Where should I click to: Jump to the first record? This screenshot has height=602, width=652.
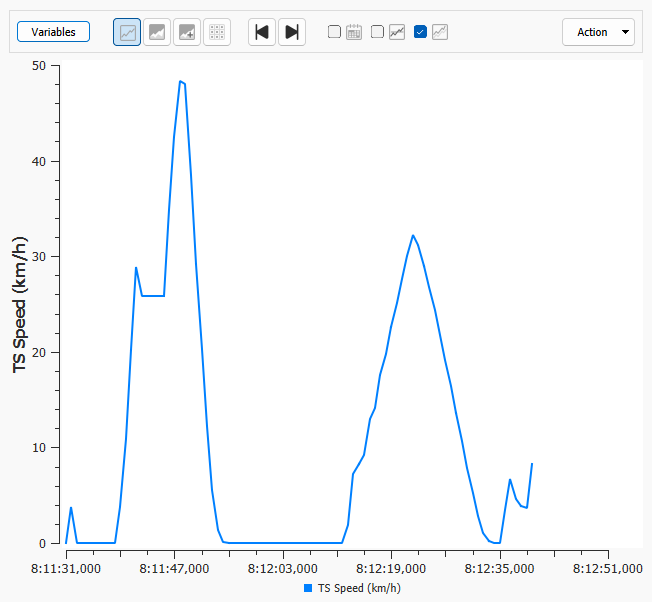coord(262,32)
